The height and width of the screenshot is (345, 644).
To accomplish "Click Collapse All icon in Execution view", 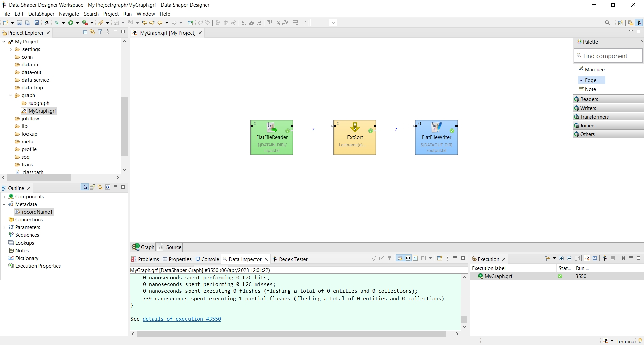I will [x=569, y=258].
